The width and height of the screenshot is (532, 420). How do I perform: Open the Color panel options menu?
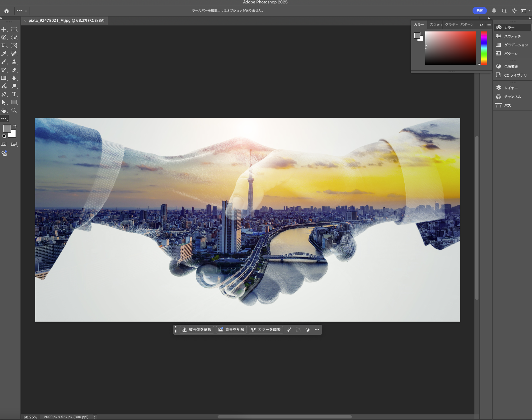tap(489, 25)
